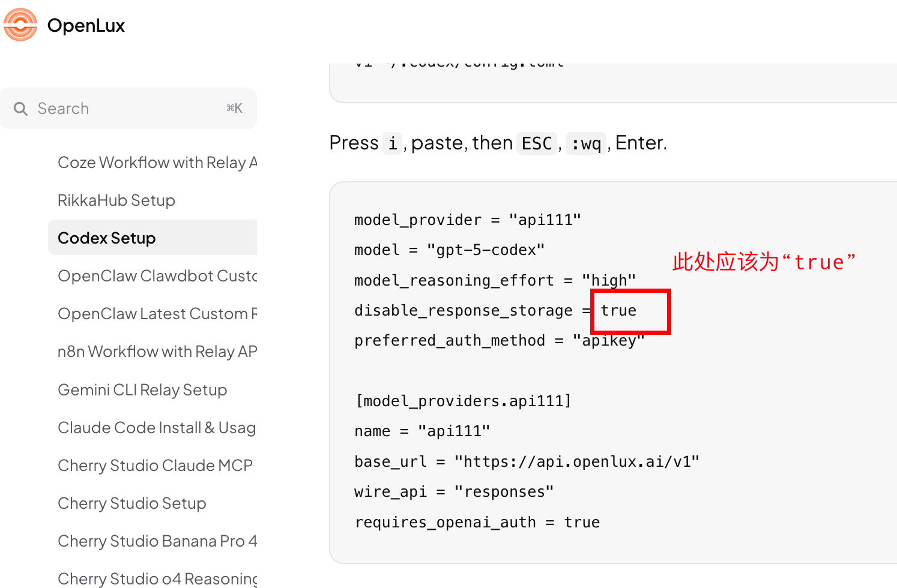Click the OpenLux orange logo icon
This screenshot has width=897, height=588.
[20, 25]
